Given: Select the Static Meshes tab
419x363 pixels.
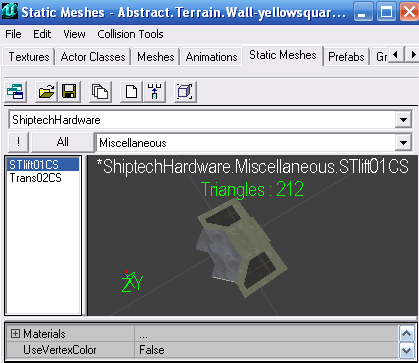Looking at the screenshot, I should [283, 55].
